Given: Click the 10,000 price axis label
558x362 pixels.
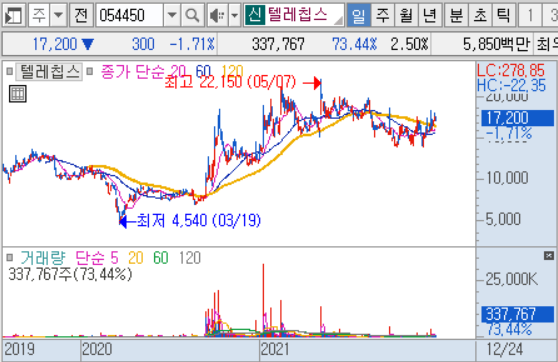Looking at the screenshot, I should tap(507, 178).
